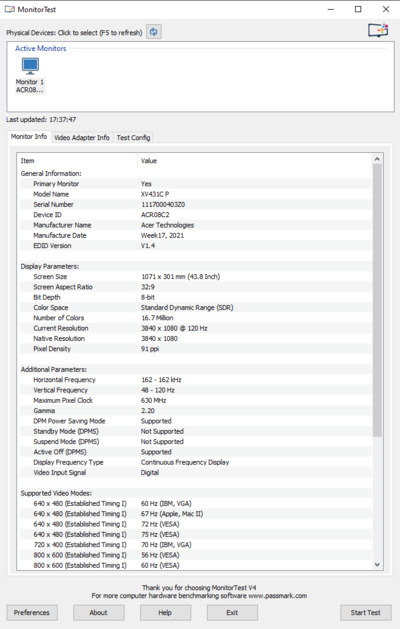This screenshot has width=400, height=629.
Task: Open Help
Action: tap(165, 613)
